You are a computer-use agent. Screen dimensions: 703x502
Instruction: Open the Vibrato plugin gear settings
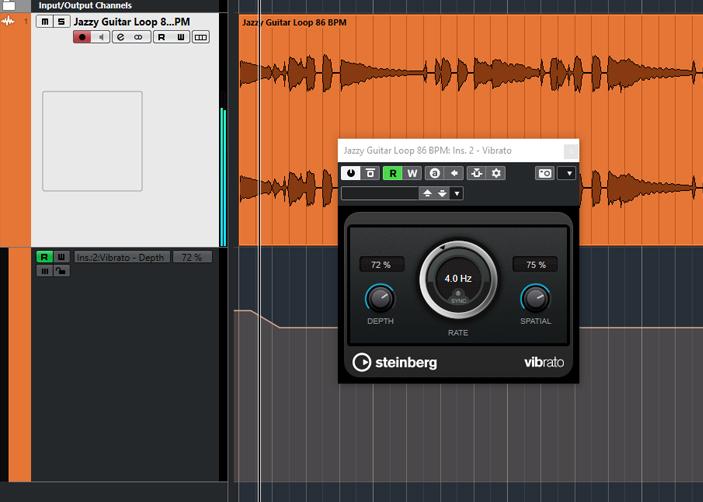coord(496,173)
